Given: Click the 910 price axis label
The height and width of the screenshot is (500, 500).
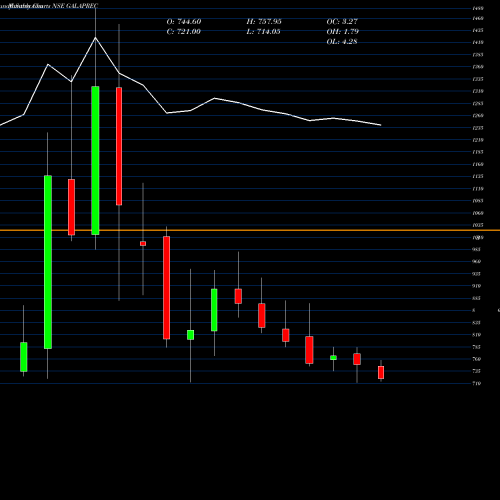Looking at the screenshot, I should 477,286.
